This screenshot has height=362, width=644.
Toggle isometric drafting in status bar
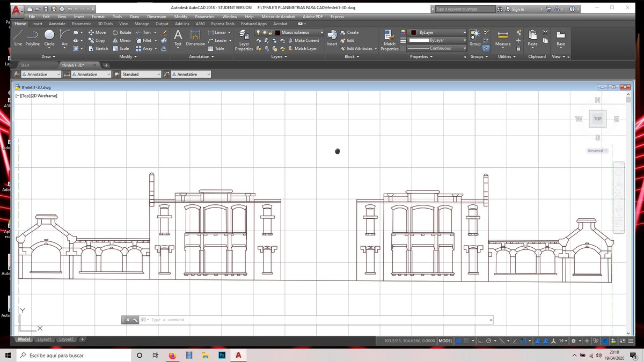(502, 341)
